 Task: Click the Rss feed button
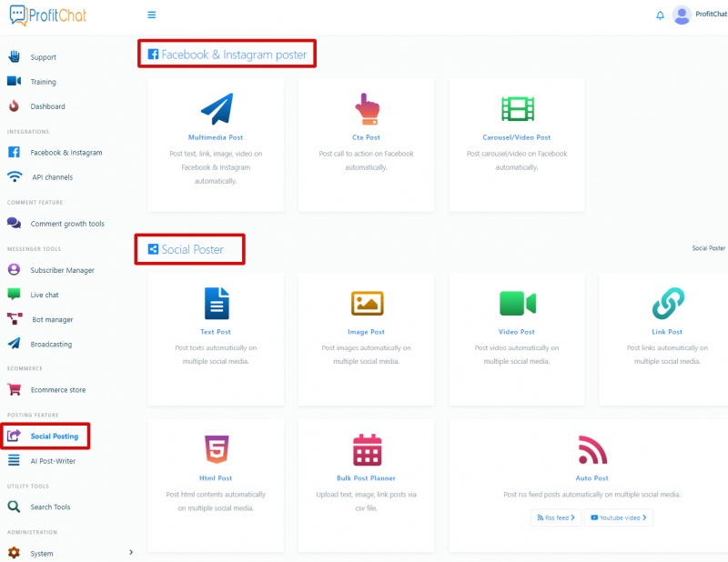tap(555, 517)
